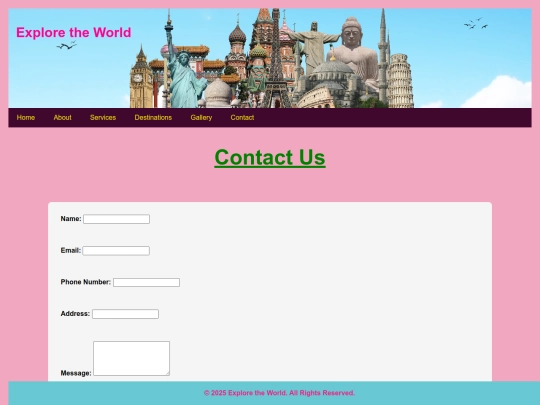Click the Address: label
The width and height of the screenshot is (540, 405).
(x=75, y=314)
